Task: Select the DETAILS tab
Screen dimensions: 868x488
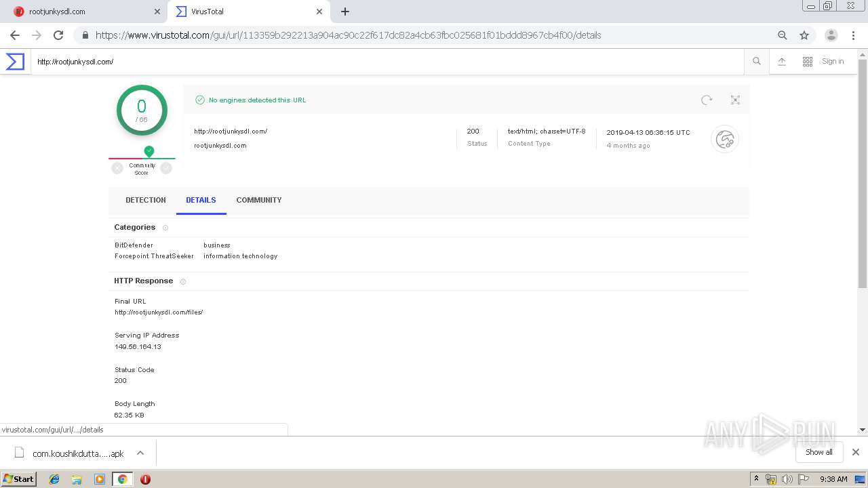Action: 201,200
